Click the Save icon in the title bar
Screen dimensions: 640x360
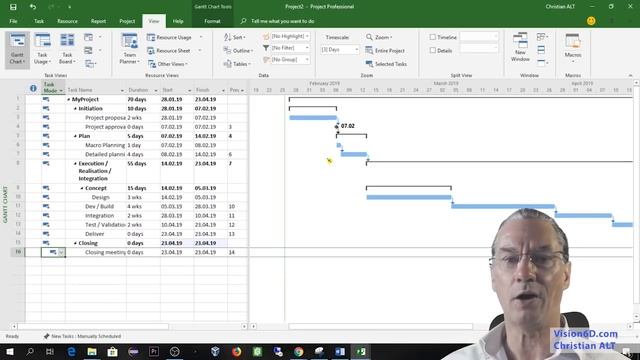[13, 7]
